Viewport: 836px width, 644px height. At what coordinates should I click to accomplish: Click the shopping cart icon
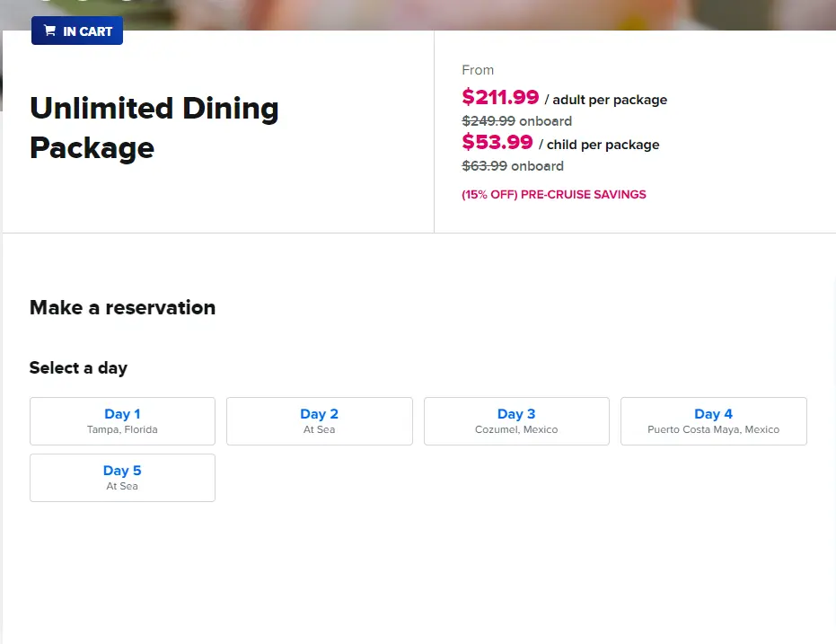pos(51,31)
